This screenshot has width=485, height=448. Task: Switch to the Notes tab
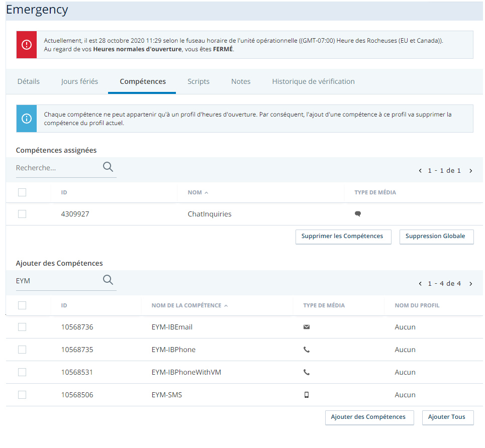[x=241, y=81]
